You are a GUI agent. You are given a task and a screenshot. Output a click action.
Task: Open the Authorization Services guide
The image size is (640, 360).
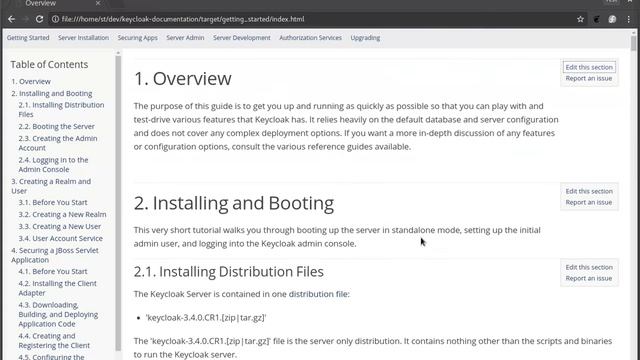(310, 38)
